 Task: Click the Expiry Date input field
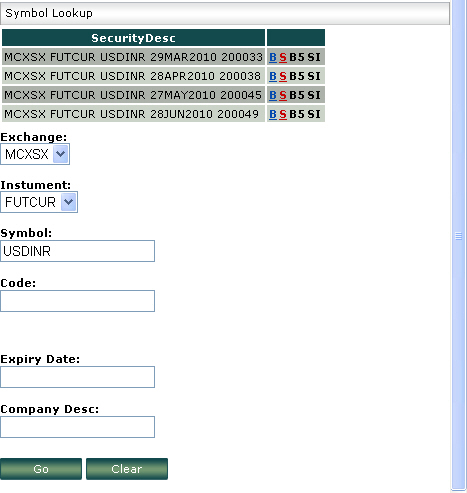pyautogui.click(x=77, y=377)
